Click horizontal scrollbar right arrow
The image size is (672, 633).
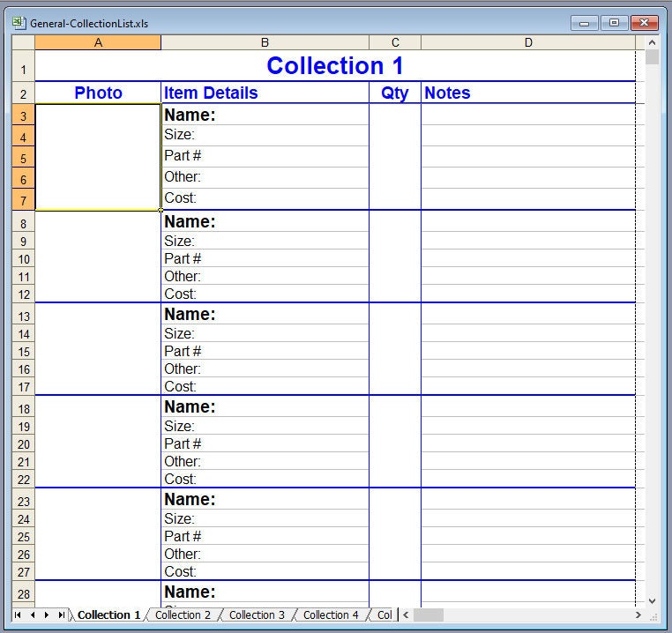click(x=638, y=615)
